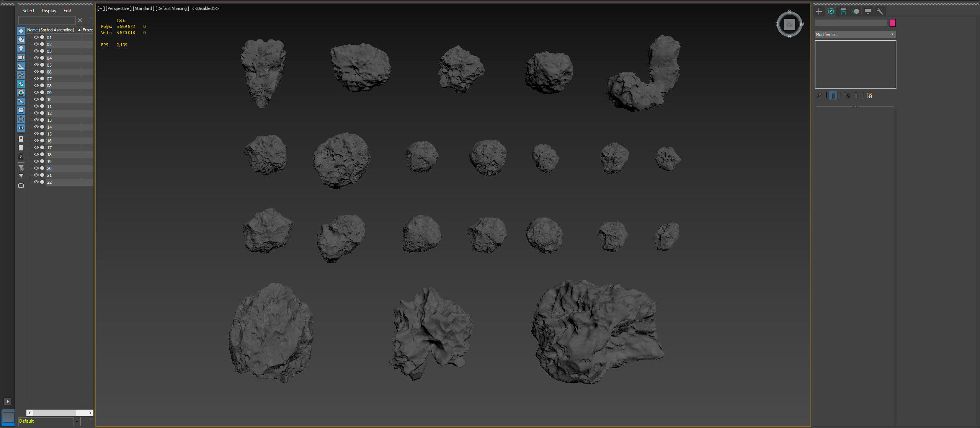The height and width of the screenshot is (428, 980).
Task: Click the horizontal scrollbar left arrow
Action: [29, 413]
